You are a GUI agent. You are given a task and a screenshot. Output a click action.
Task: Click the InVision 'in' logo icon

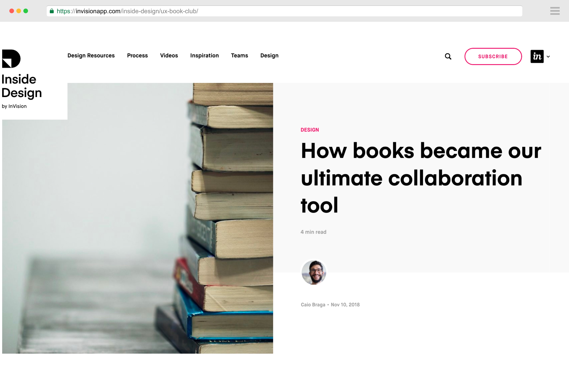pos(537,57)
